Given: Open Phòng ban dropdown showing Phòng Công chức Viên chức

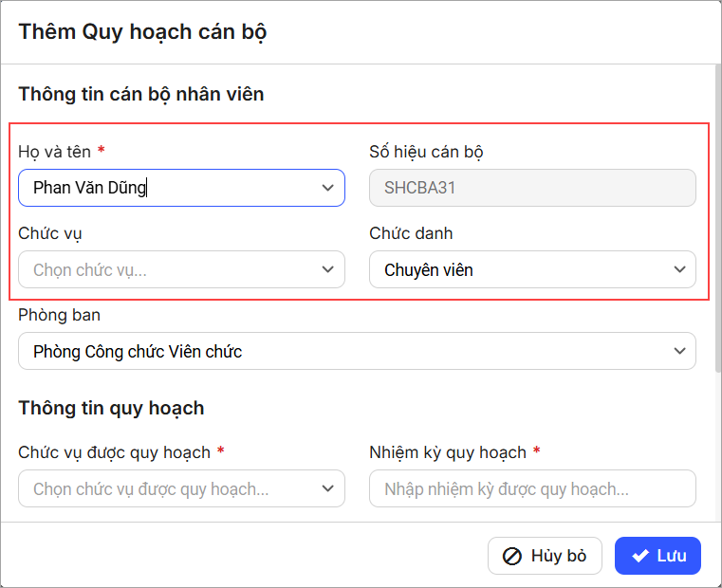Looking at the screenshot, I should (x=342, y=351).
